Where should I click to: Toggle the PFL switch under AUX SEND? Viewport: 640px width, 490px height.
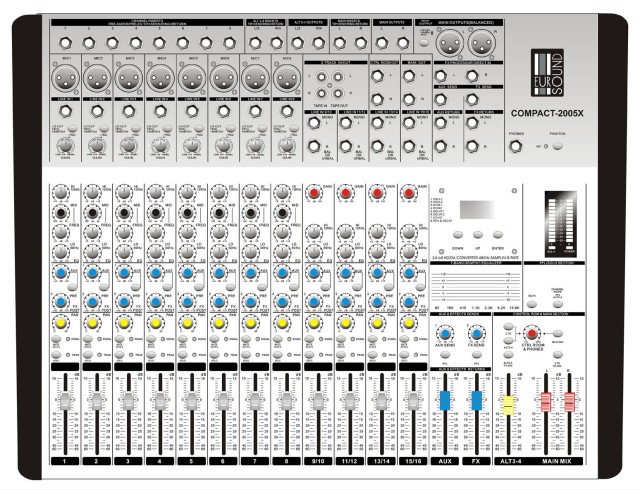(x=445, y=355)
